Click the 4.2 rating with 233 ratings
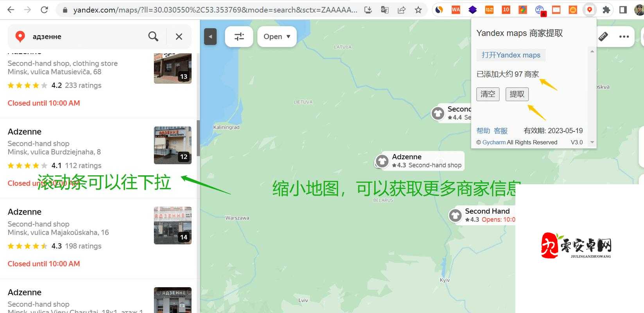Image resolution: width=644 pixels, height=313 pixels. pos(54,85)
